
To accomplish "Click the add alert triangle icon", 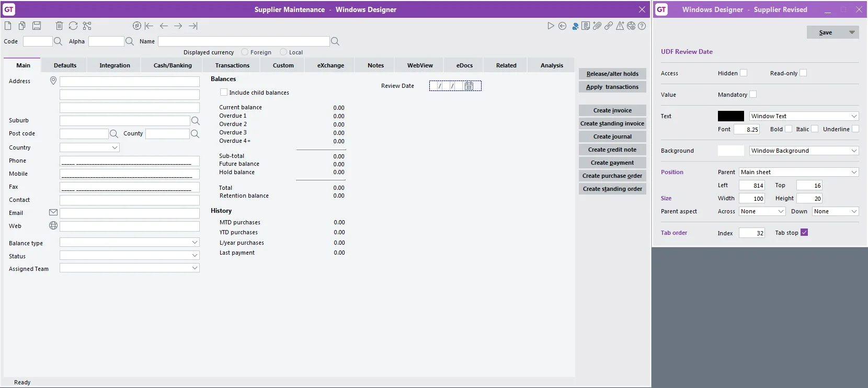I will [x=620, y=26].
